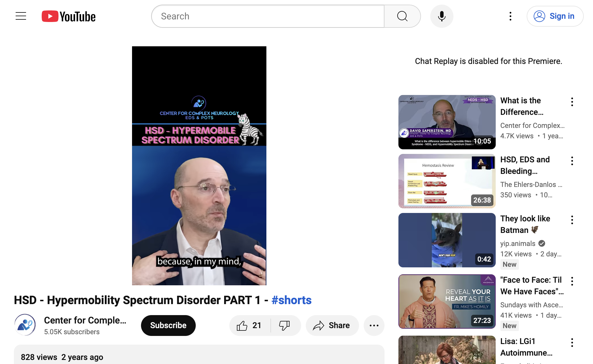
Task: Go to YouTube home via logo
Action: tap(69, 16)
